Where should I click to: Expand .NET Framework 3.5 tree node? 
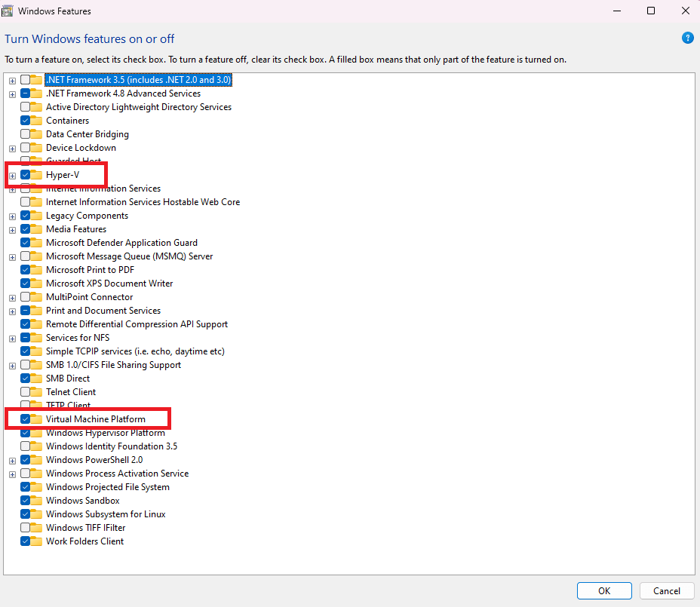click(x=13, y=81)
